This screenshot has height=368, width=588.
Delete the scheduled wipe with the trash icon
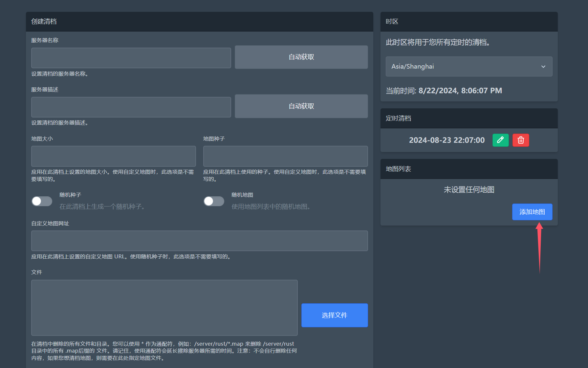pyautogui.click(x=521, y=140)
